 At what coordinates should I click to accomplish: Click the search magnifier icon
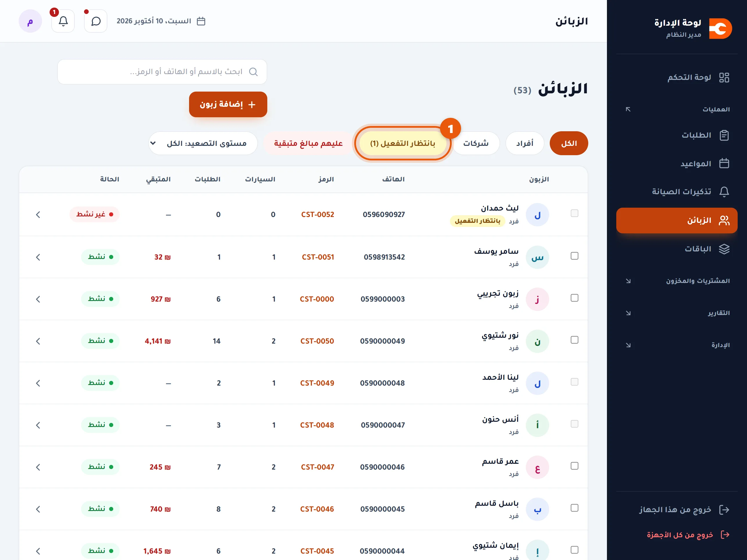(x=253, y=72)
